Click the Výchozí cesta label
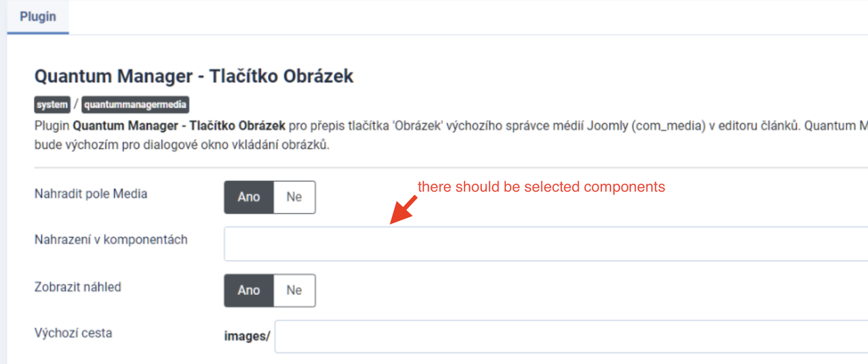 [73, 333]
